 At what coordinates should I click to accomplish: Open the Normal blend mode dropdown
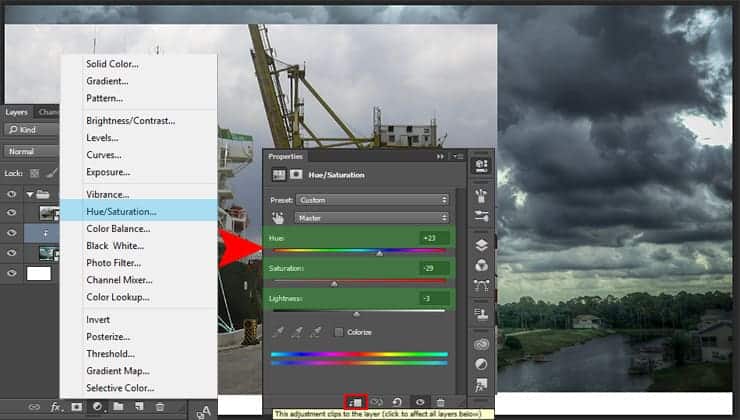tap(31, 151)
